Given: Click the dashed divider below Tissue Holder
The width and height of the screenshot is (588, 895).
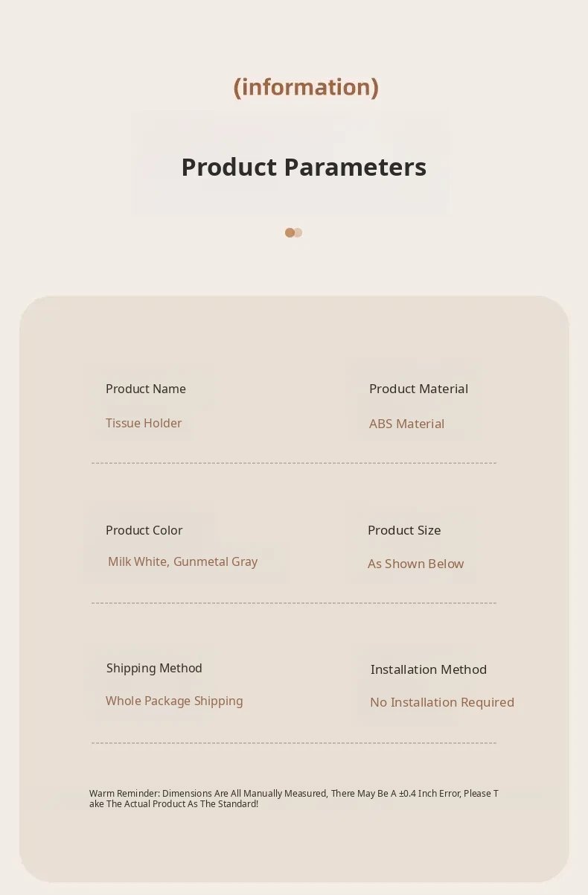Looking at the screenshot, I should (293, 463).
